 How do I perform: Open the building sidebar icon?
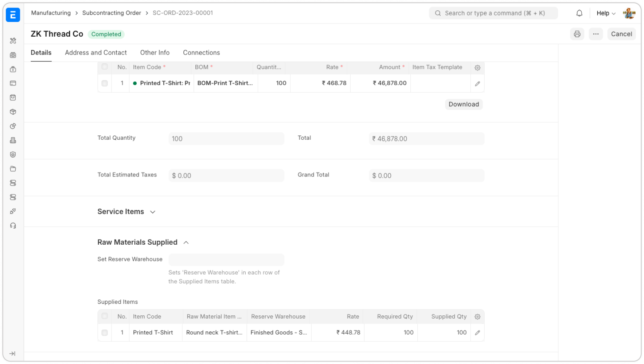click(x=13, y=140)
